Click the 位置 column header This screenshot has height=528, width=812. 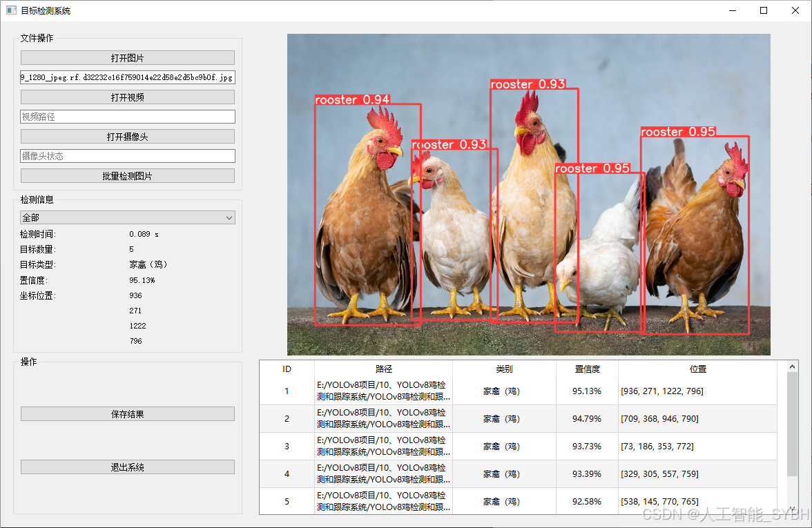[x=697, y=369]
